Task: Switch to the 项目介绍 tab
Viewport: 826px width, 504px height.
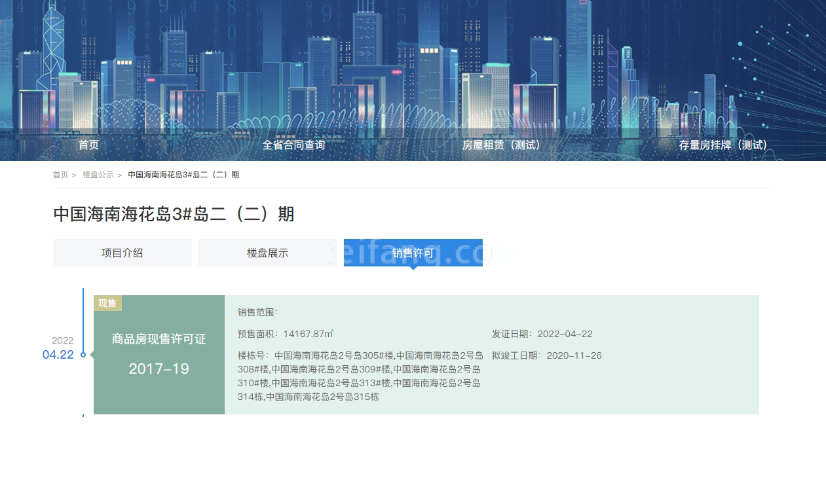Action: coord(122,253)
